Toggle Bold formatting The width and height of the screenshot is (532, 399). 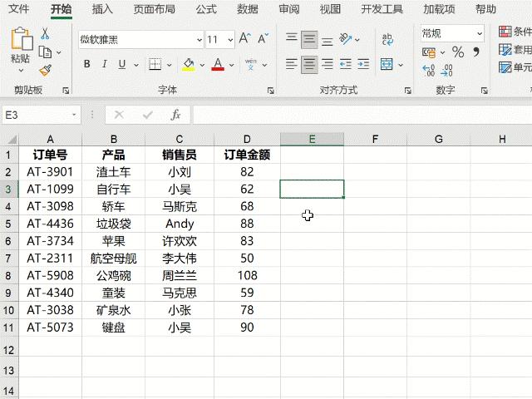[x=86, y=64]
